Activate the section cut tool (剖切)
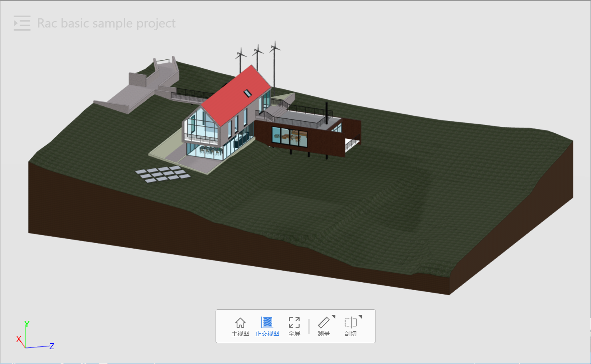Screen dimensions: 591x364 pyautogui.click(x=350, y=326)
